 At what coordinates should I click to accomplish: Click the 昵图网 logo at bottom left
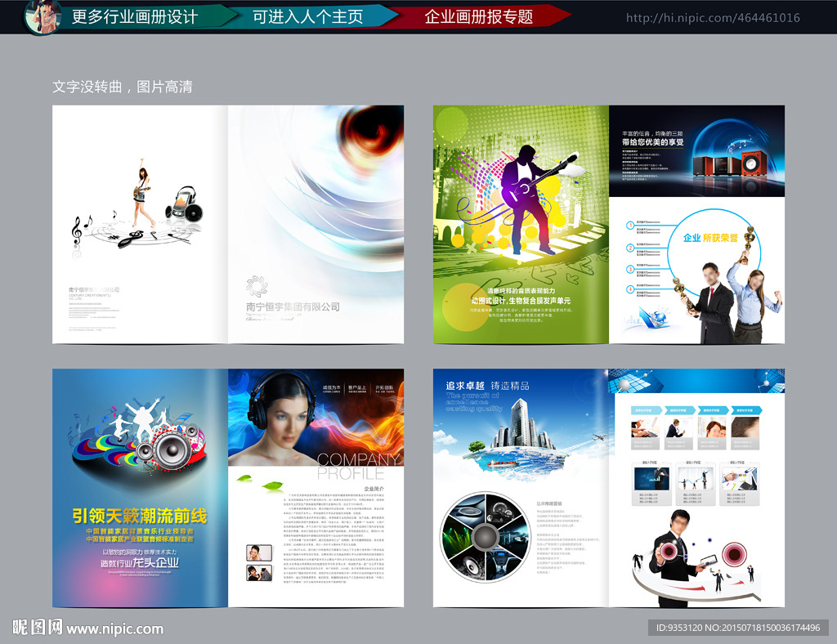[37, 628]
